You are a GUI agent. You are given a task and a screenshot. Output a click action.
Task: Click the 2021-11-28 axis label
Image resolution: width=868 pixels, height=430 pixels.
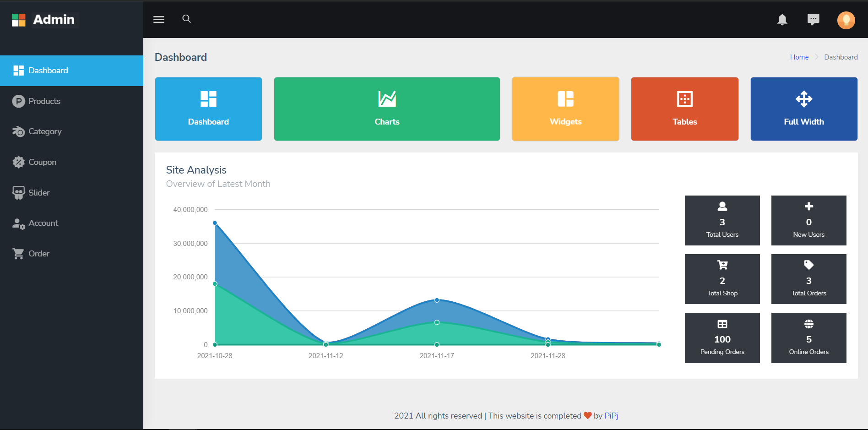click(x=548, y=356)
